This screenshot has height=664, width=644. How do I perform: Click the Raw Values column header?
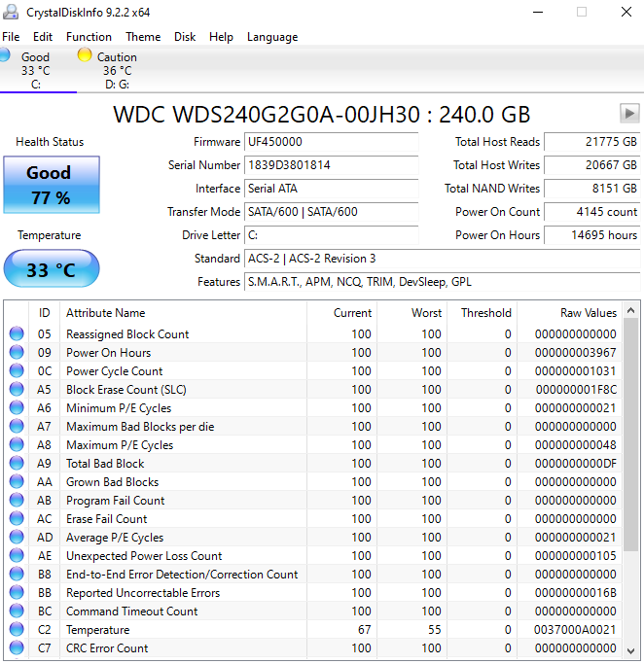pyautogui.click(x=569, y=313)
